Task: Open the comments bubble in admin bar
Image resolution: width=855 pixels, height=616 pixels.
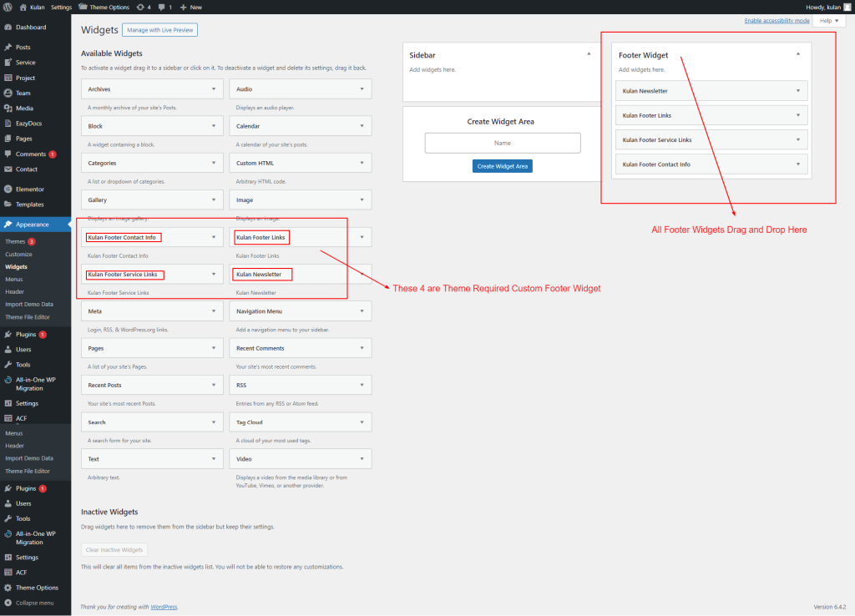Action: (x=164, y=7)
